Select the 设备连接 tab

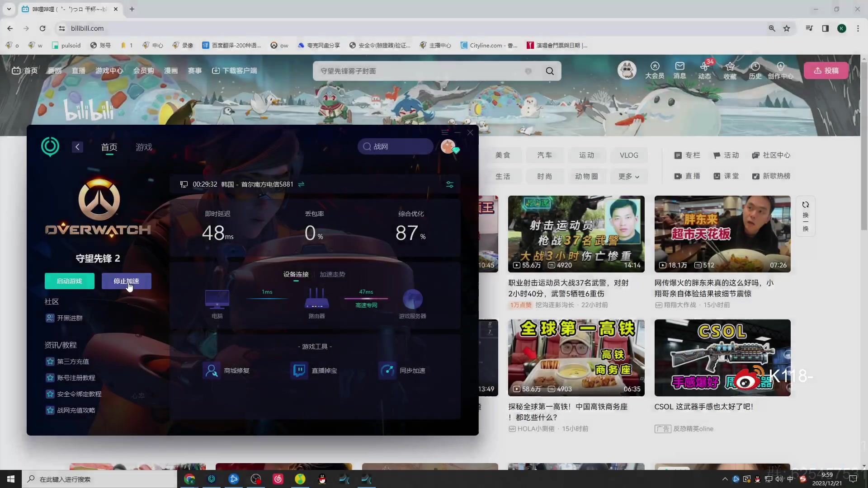296,274
